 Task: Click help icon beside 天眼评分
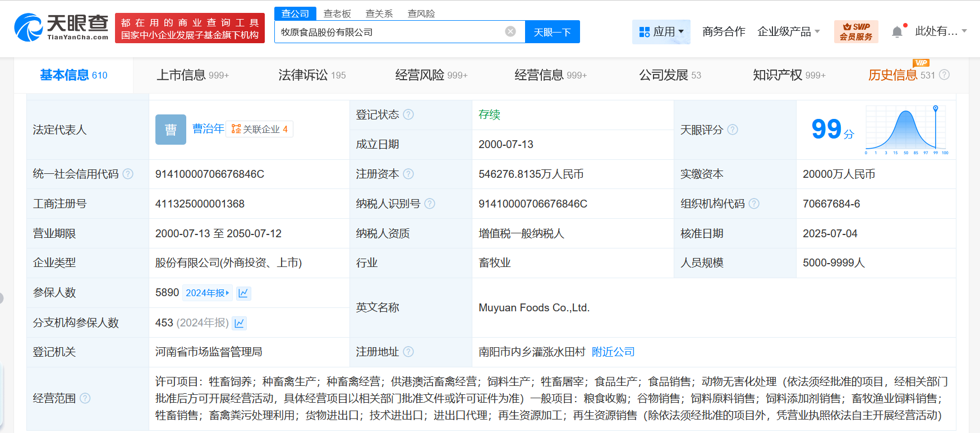pos(733,130)
